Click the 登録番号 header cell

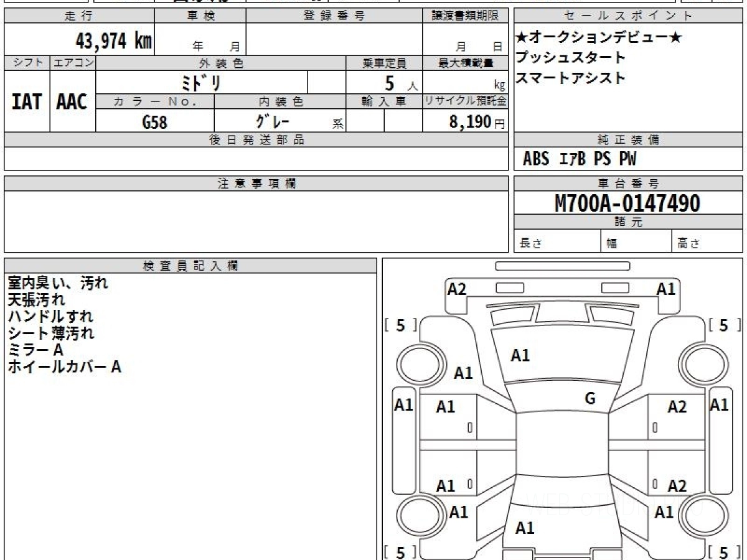click(334, 16)
